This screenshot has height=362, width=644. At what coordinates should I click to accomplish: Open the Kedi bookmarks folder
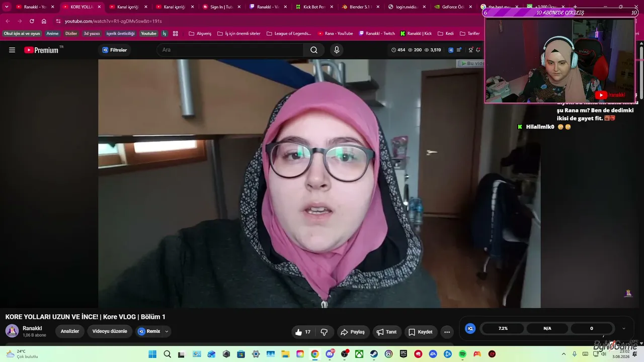click(x=446, y=34)
